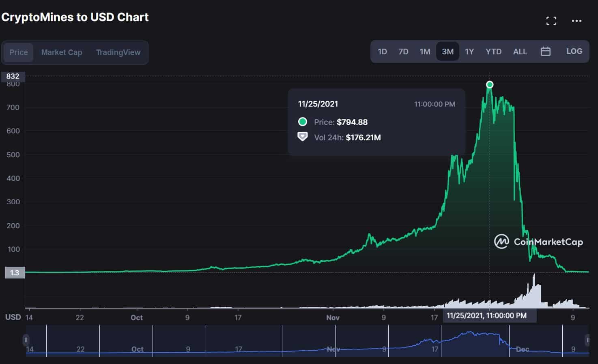Click the 500 y-axis price label

tap(13, 155)
